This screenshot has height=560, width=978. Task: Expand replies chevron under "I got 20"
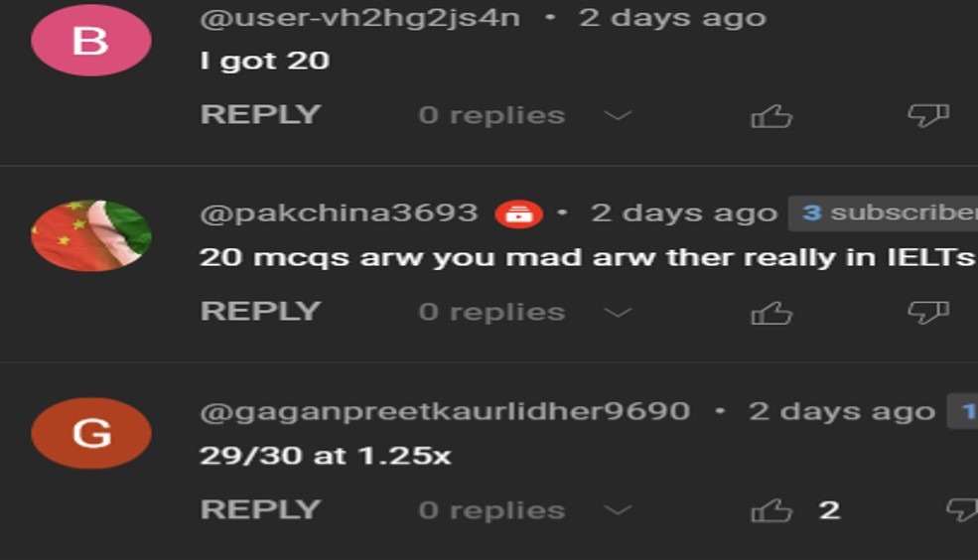619,116
